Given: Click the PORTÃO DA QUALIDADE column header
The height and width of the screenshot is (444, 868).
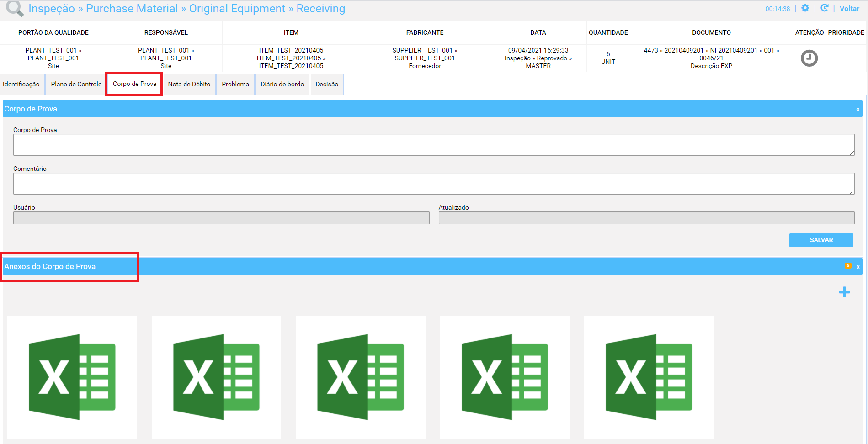Looking at the screenshot, I should [53, 32].
